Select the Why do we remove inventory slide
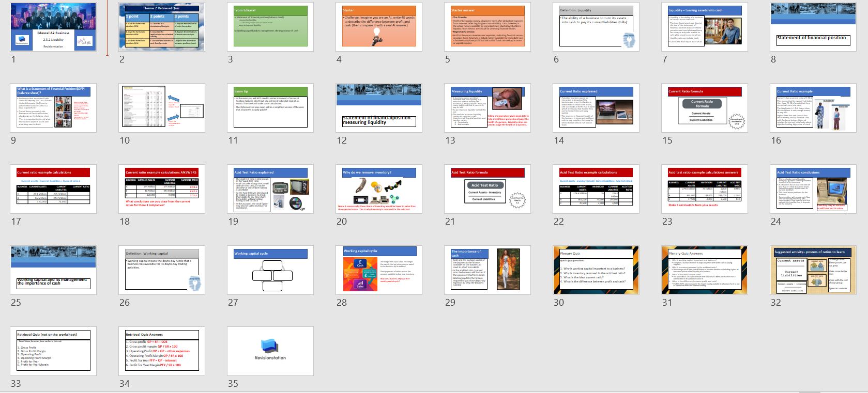 click(x=379, y=189)
